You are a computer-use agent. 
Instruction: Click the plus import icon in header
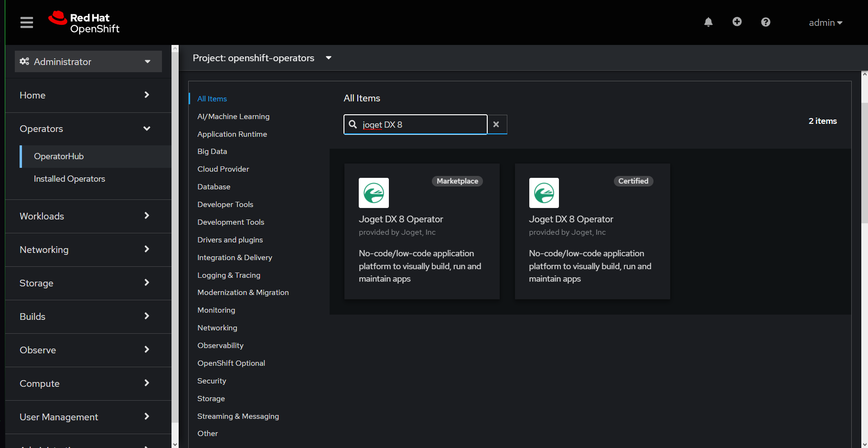point(737,22)
